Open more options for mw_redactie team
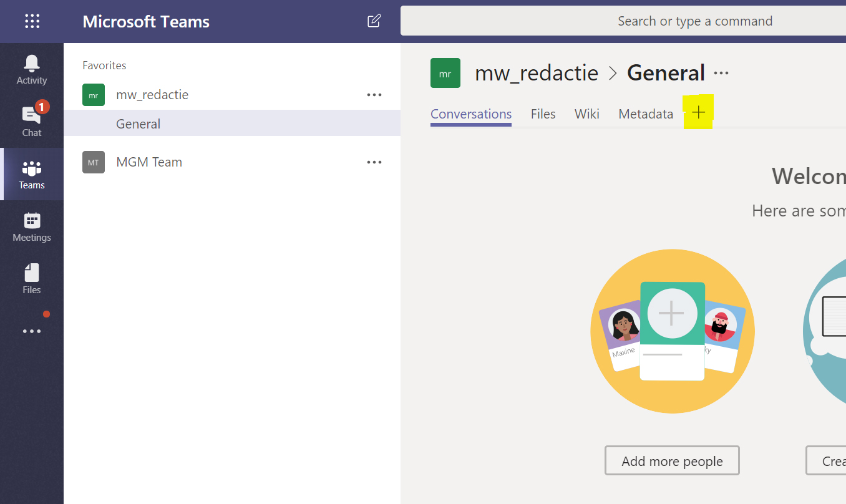The width and height of the screenshot is (846, 504). [374, 95]
